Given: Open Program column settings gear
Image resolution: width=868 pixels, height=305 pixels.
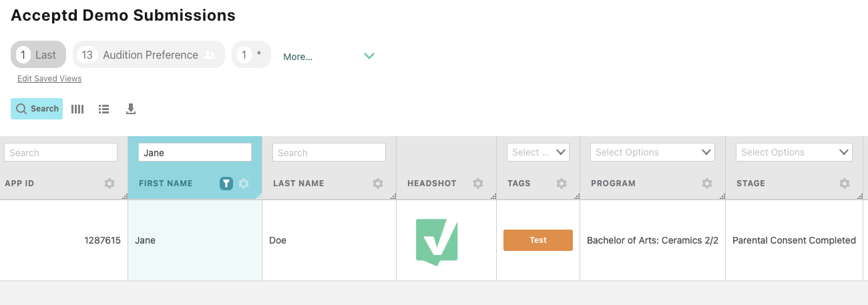Looking at the screenshot, I should click(x=707, y=184).
